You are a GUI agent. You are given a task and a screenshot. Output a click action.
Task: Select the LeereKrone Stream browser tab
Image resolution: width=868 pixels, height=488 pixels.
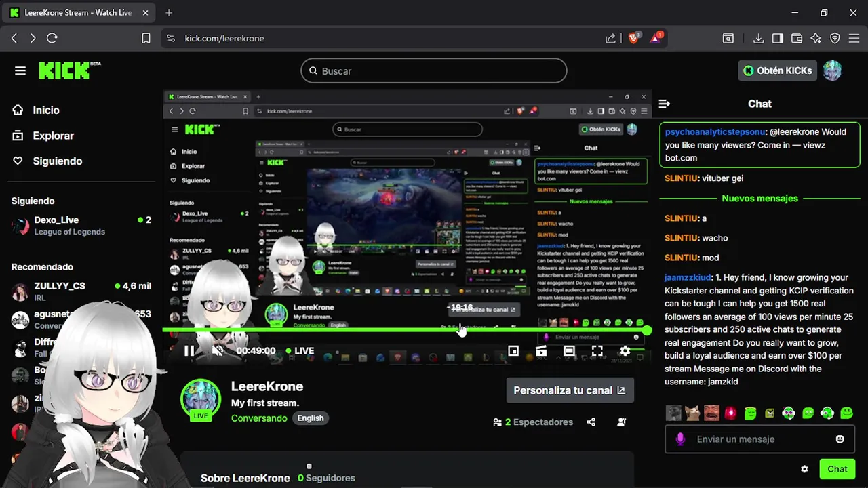(x=80, y=12)
